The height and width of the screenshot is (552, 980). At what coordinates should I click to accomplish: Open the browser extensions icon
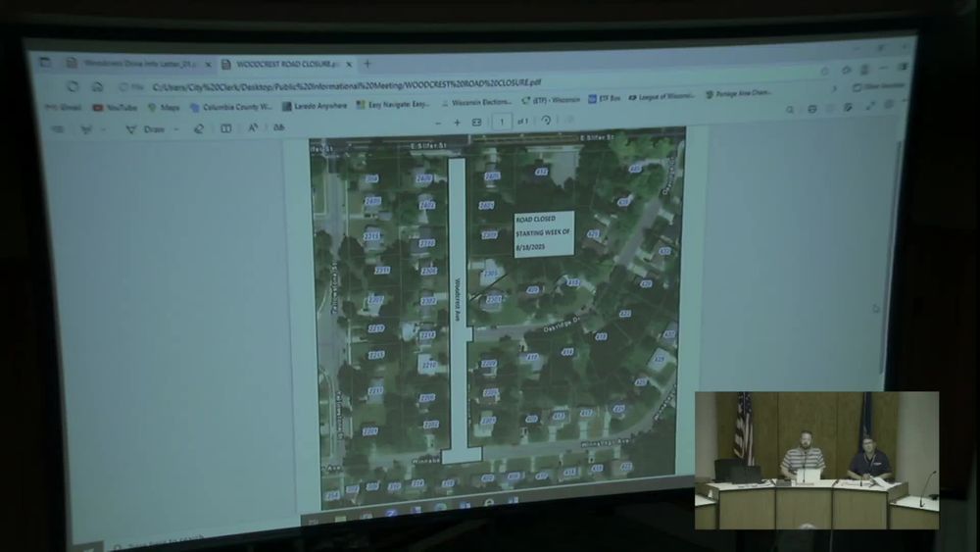tap(847, 70)
